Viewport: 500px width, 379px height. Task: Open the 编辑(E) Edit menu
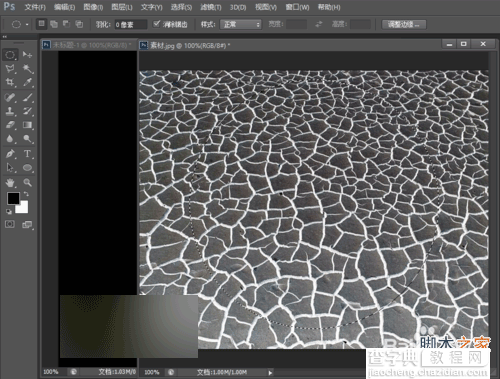64,7
